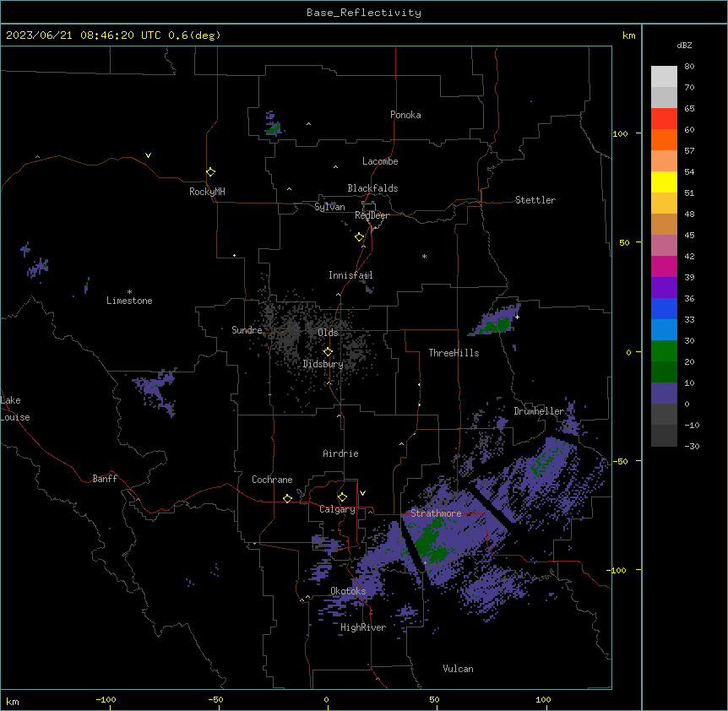Select the Strathmore label

pyautogui.click(x=436, y=513)
